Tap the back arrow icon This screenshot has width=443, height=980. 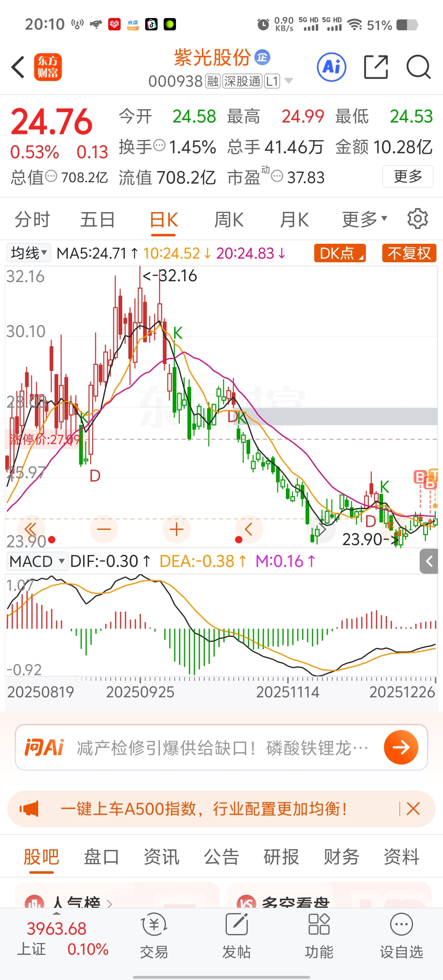[18, 67]
